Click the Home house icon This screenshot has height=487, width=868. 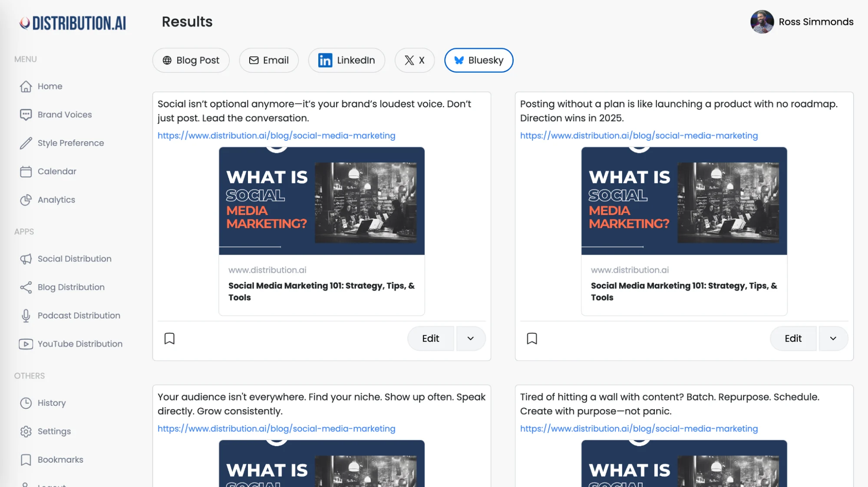(x=26, y=86)
